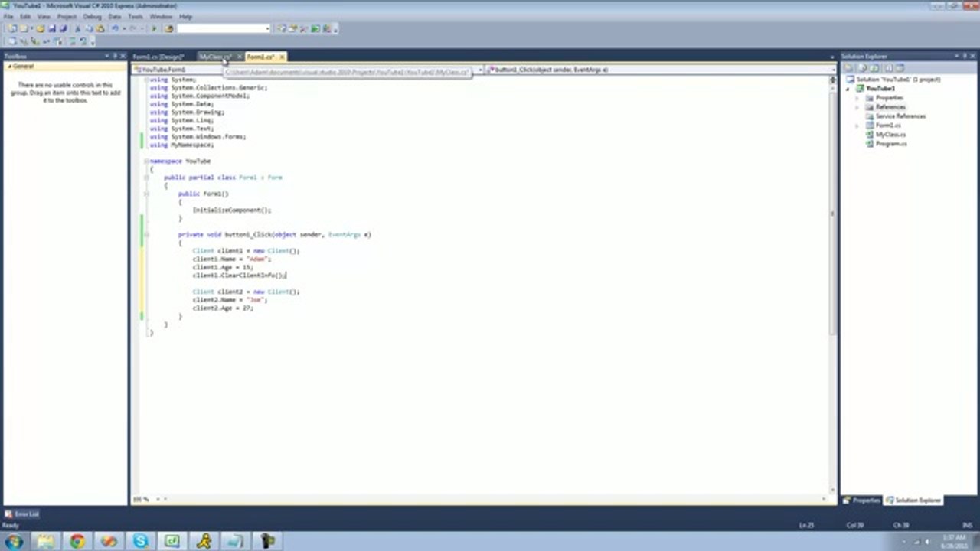The height and width of the screenshot is (551, 980).
Task: Click the Copy toolbar icon
Action: point(89,28)
